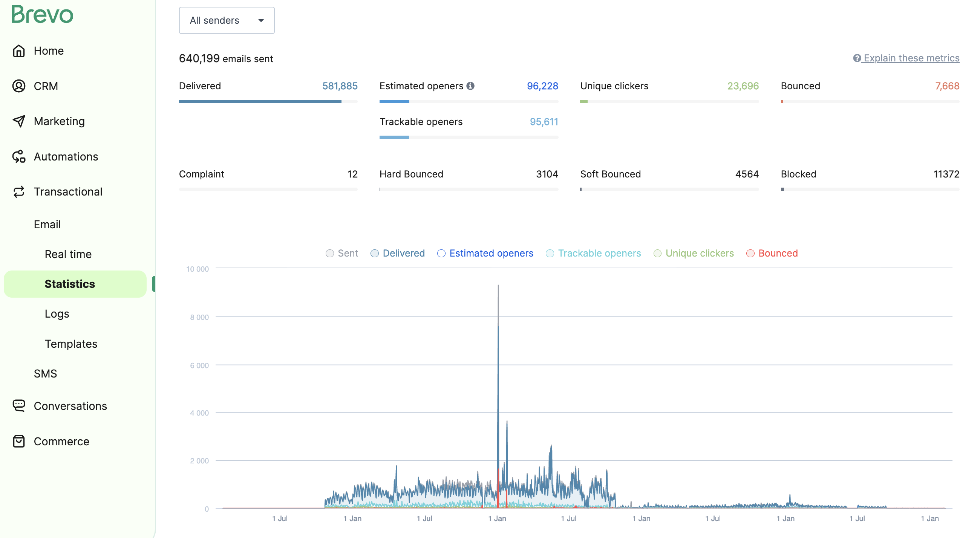
Task: Toggle the Sent series in the chart legend
Action: click(x=341, y=253)
